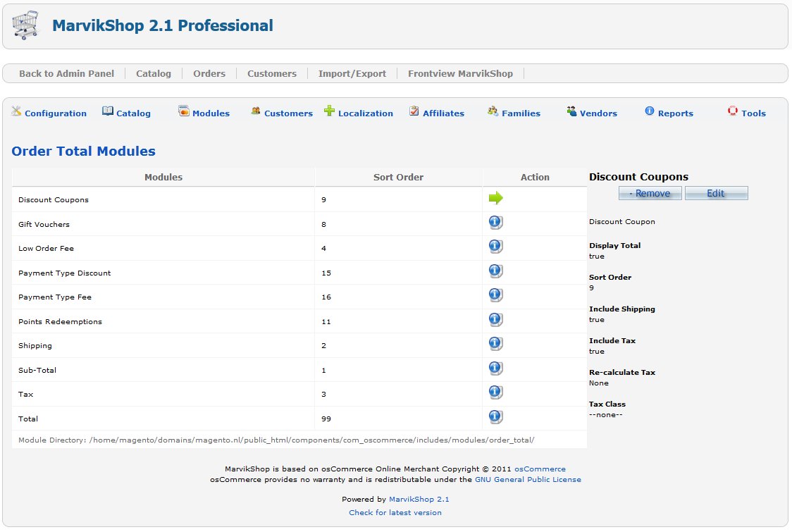Click info icon for Payment Type Discount
The image size is (792, 532).
pyautogui.click(x=496, y=271)
